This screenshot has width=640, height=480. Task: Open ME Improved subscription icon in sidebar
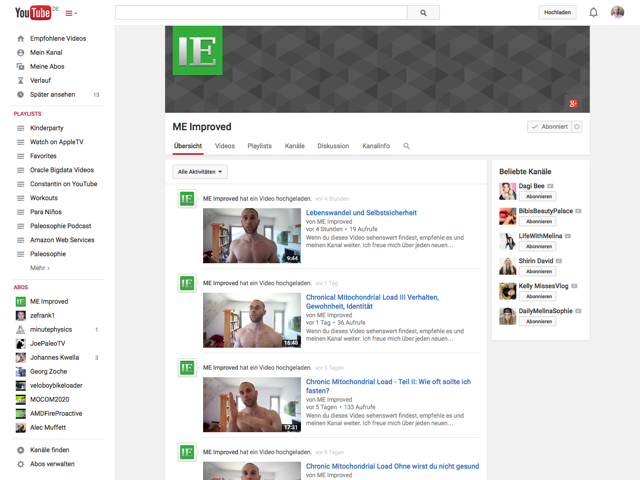(21, 302)
